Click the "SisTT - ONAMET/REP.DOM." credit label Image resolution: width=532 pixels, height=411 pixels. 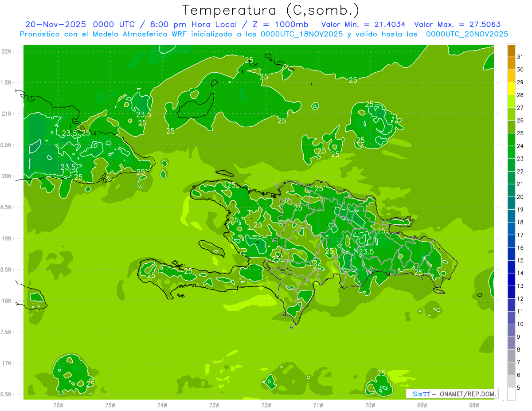[x=452, y=394]
